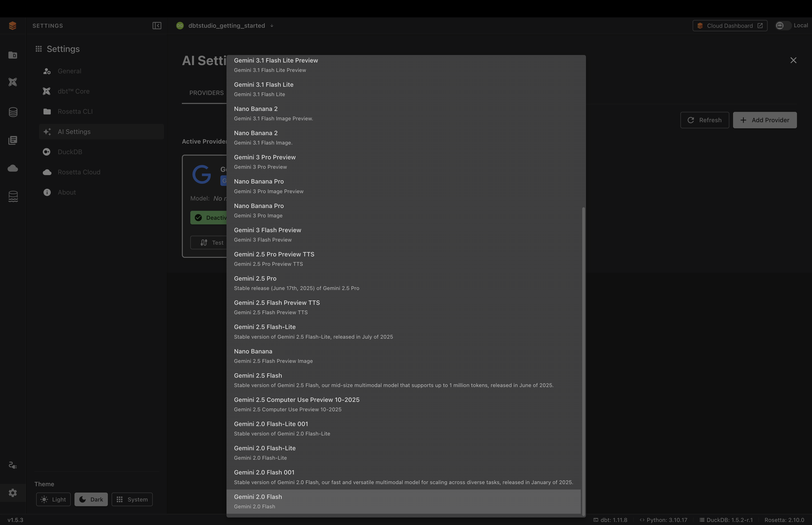Click the settings gear icon in left rail

coord(13,493)
